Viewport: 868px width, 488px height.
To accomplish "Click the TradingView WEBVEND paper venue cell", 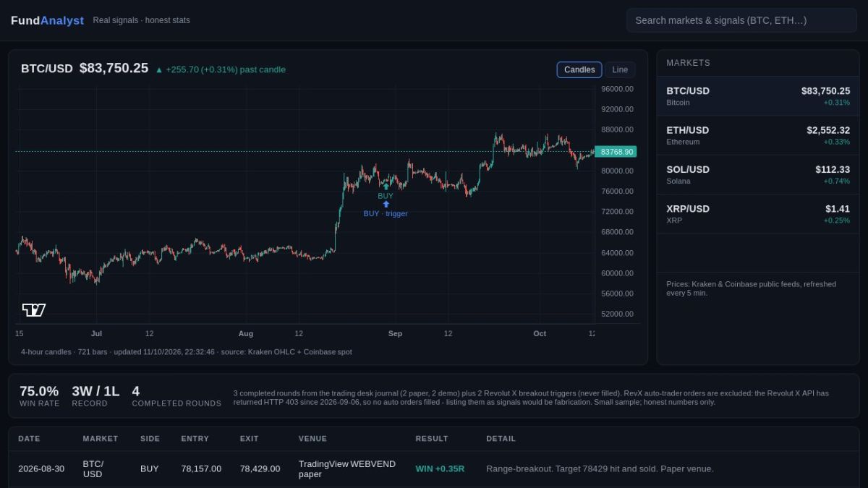I will (347, 468).
